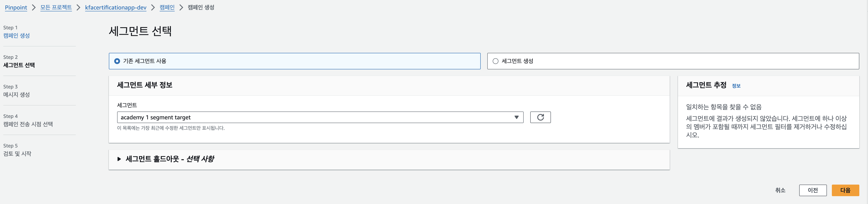Open the Pinpoint breadcrumb link

click(x=16, y=7)
